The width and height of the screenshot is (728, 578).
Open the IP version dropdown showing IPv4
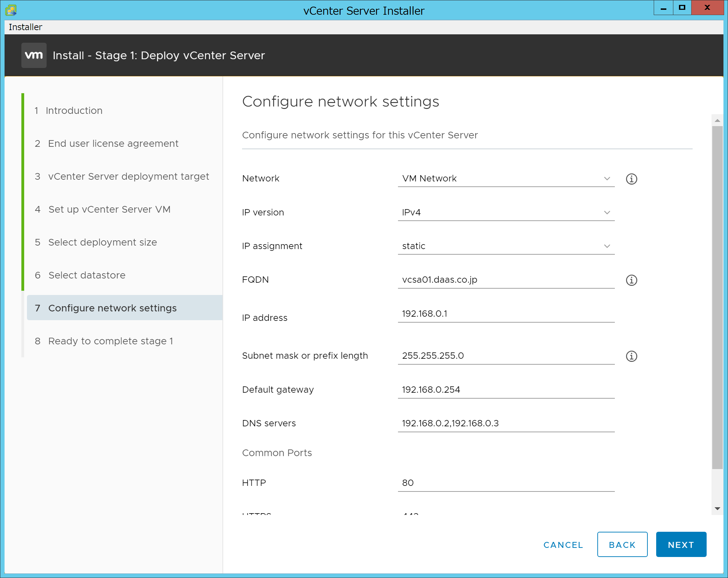[506, 213]
